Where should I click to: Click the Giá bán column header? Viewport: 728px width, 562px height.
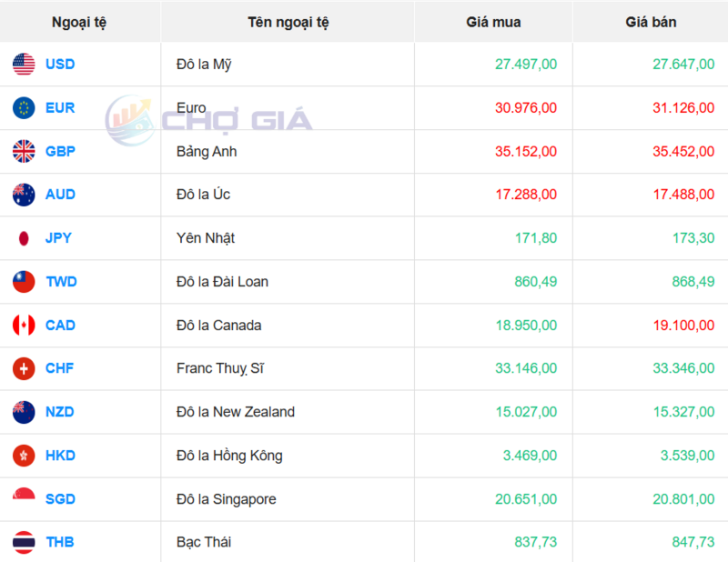651,22
